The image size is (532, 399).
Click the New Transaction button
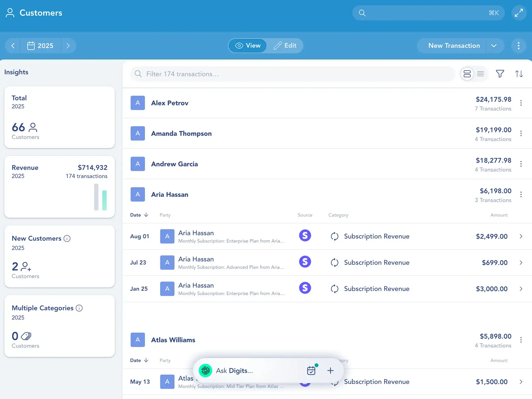click(x=454, y=45)
